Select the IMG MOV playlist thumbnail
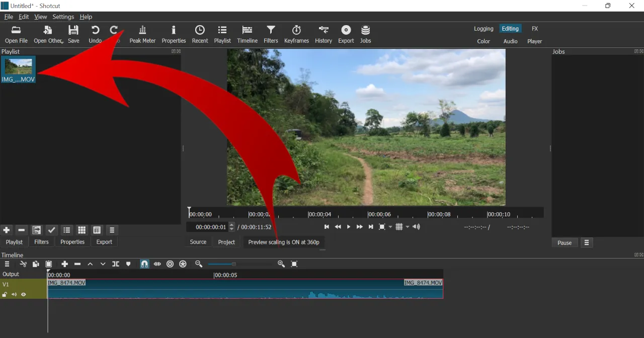The image size is (644, 338). click(x=18, y=69)
